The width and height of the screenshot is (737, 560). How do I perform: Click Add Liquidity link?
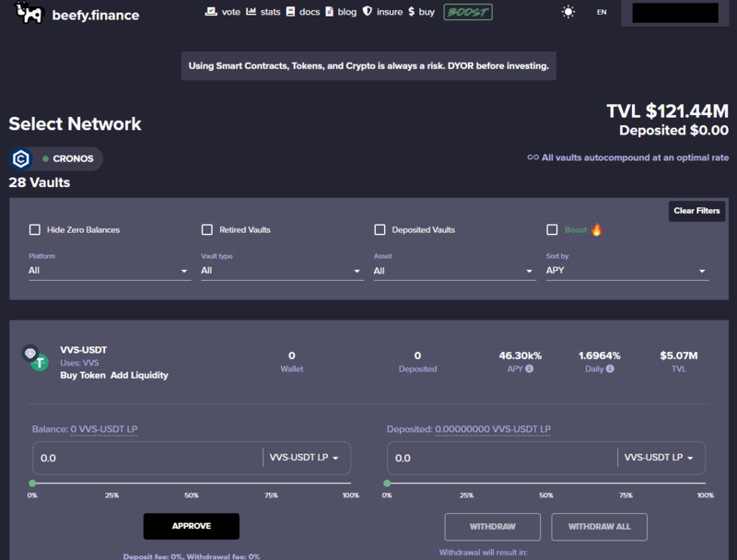point(140,376)
